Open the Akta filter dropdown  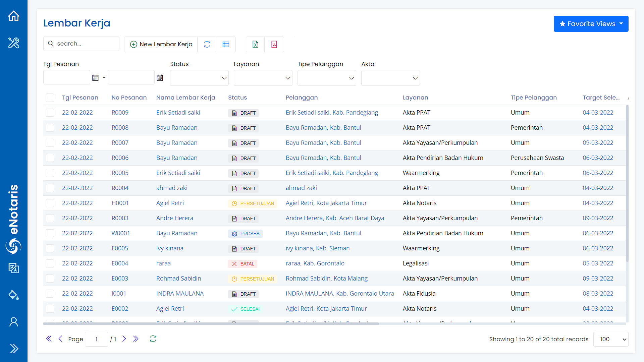click(390, 78)
